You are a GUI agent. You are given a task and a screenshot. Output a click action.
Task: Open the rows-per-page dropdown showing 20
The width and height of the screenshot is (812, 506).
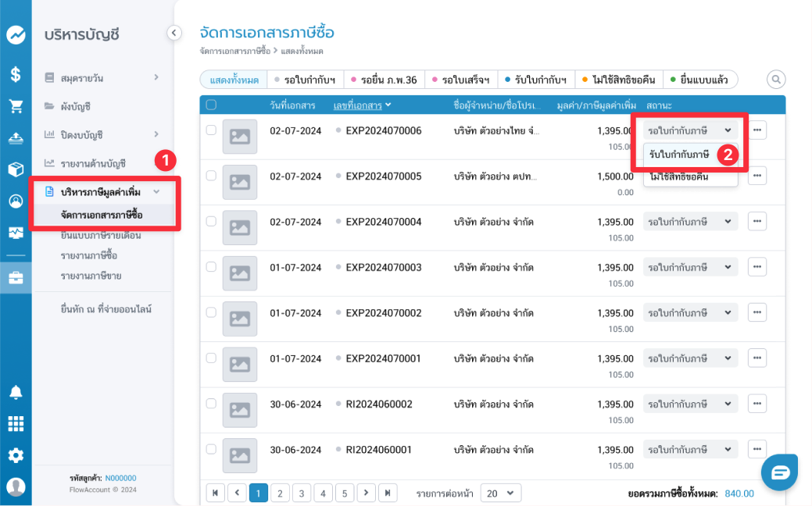click(501, 493)
